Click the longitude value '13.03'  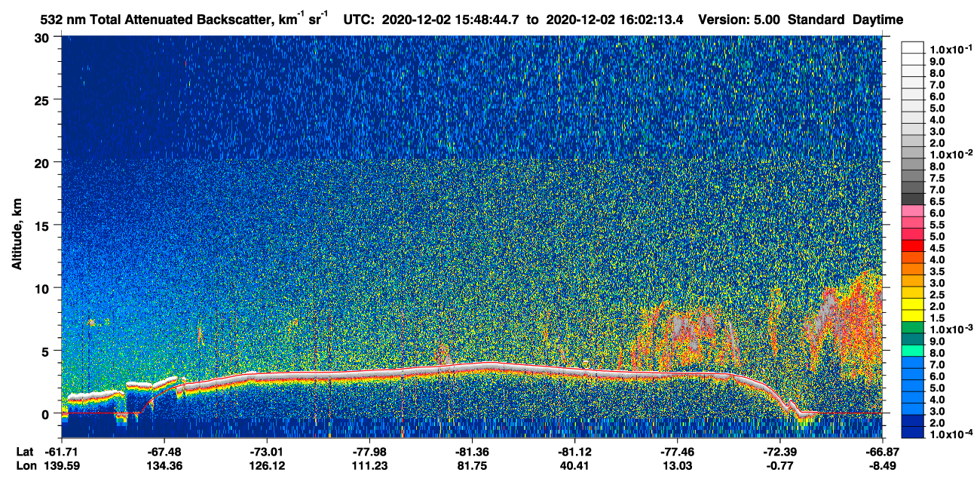[x=677, y=466]
